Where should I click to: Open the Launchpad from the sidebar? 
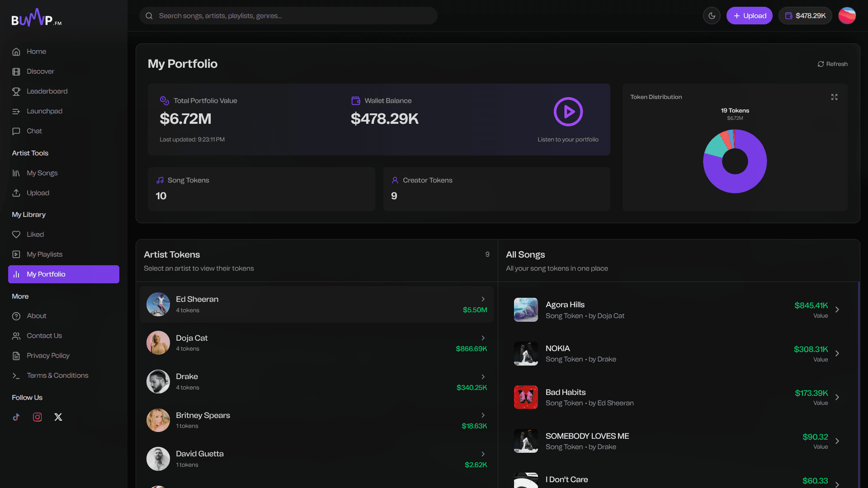click(x=44, y=111)
